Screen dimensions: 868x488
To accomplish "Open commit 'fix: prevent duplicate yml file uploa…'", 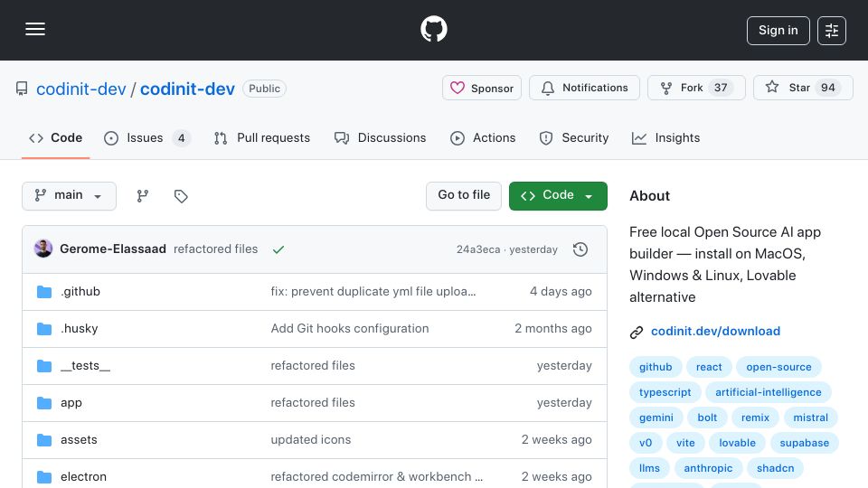I will (373, 292).
